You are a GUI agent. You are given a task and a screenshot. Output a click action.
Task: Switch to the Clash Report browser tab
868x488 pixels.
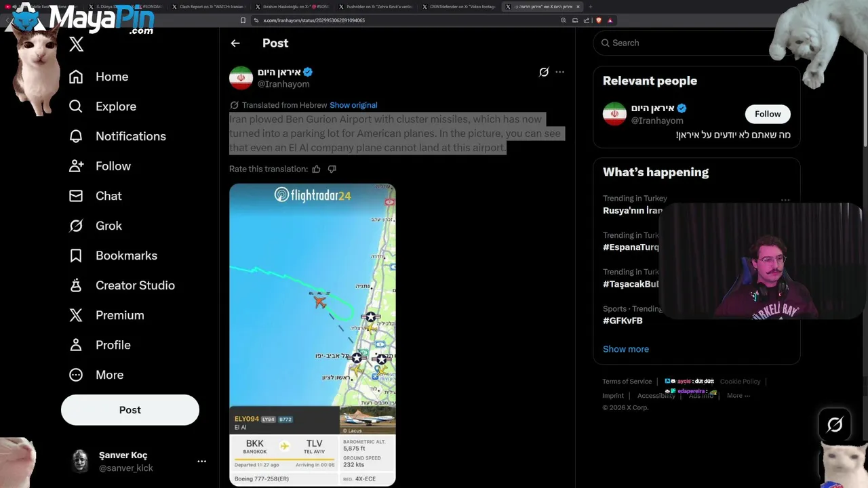tap(209, 7)
